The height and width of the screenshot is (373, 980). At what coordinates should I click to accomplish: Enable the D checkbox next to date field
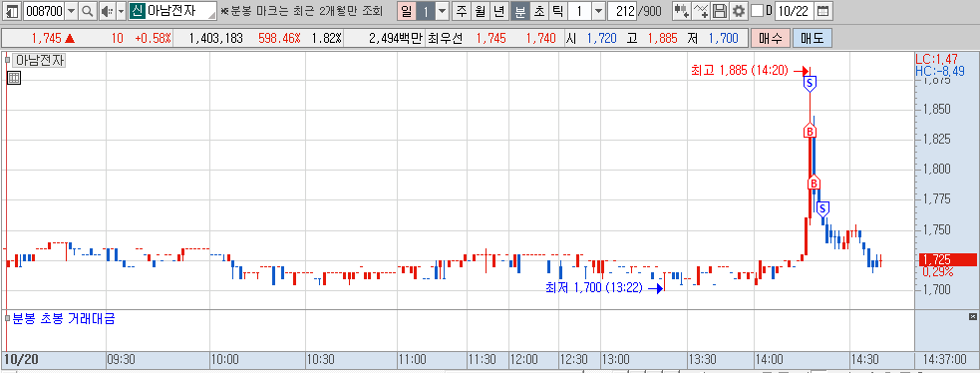click(757, 11)
